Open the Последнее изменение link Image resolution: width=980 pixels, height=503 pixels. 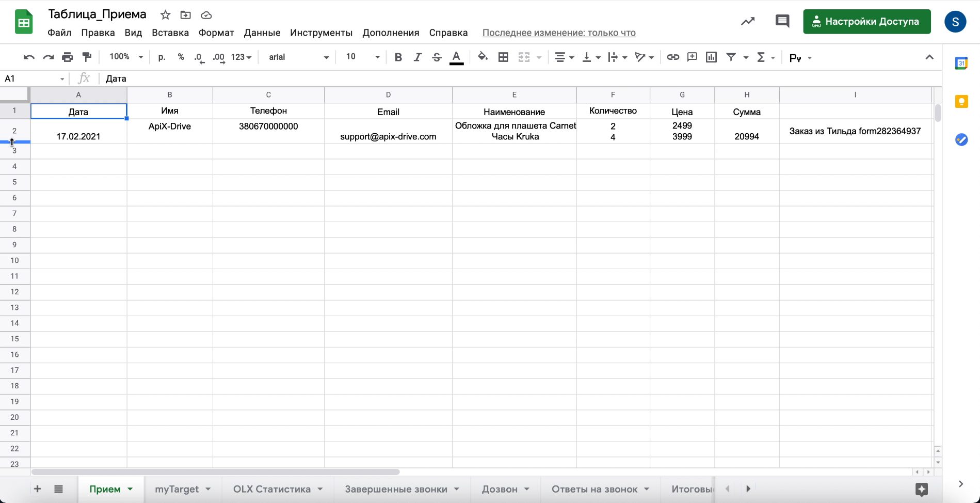click(x=559, y=33)
